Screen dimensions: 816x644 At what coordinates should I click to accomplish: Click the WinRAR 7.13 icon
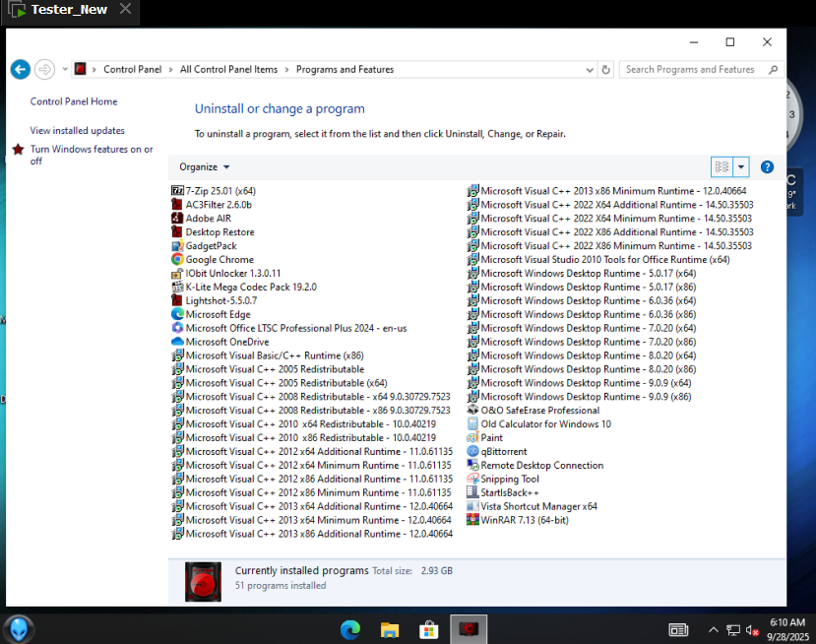(x=472, y=520)
